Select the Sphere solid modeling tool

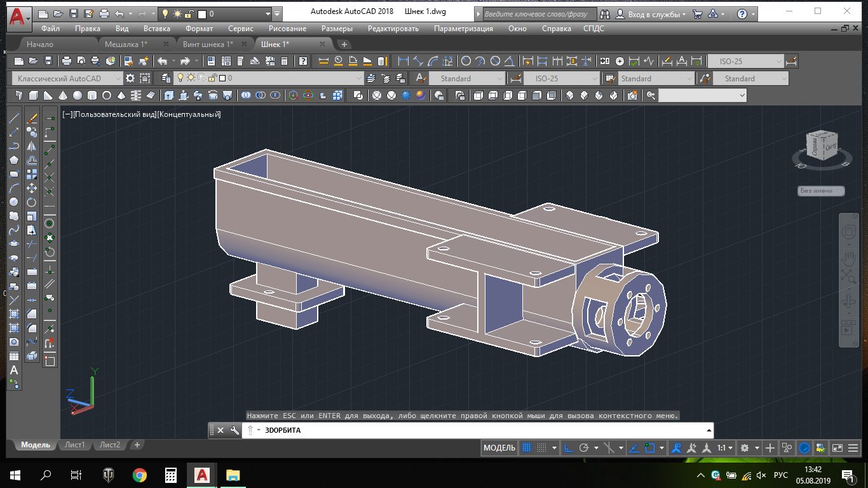(78, 95)
